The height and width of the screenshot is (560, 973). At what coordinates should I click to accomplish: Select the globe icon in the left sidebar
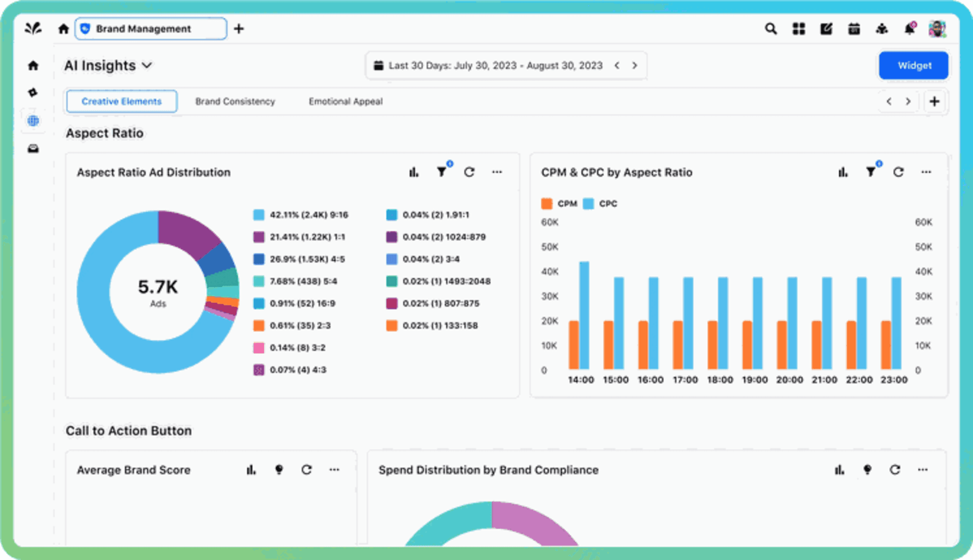33,121
